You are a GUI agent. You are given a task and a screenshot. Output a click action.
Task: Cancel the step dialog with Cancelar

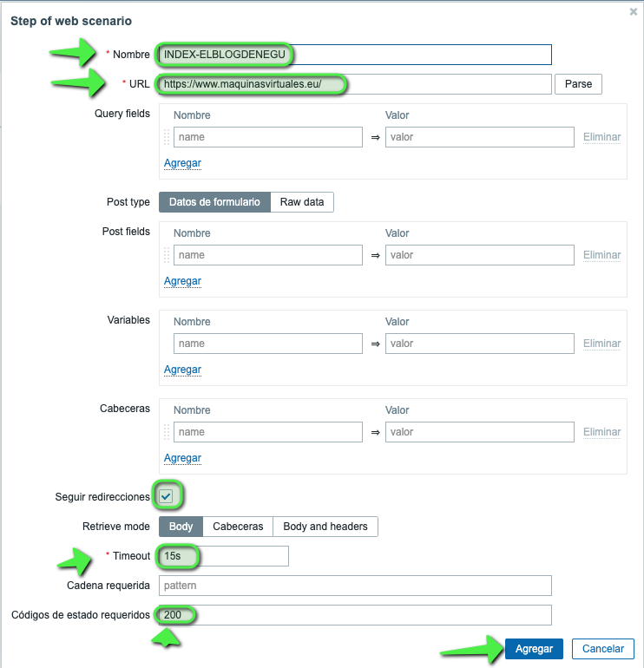pos(603,649)
